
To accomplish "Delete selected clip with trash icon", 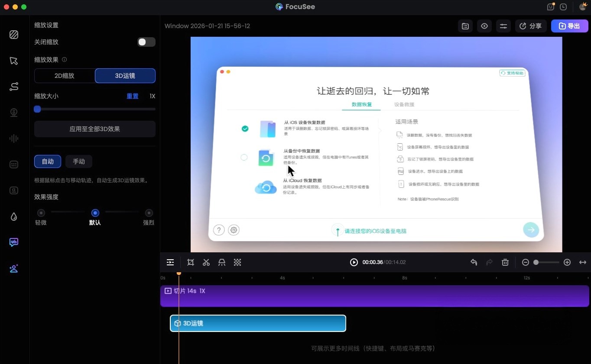I will pos(505,262).
